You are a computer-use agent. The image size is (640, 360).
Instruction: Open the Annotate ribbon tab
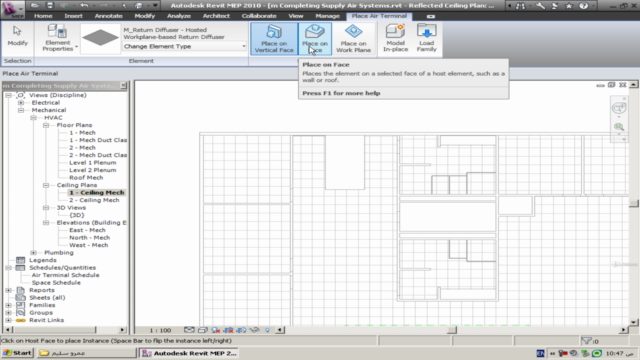[109, 16]
